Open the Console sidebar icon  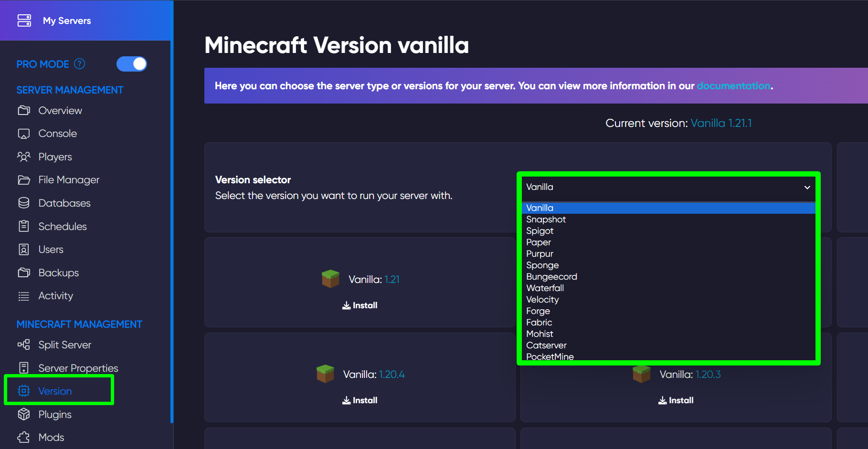point(24,134)
